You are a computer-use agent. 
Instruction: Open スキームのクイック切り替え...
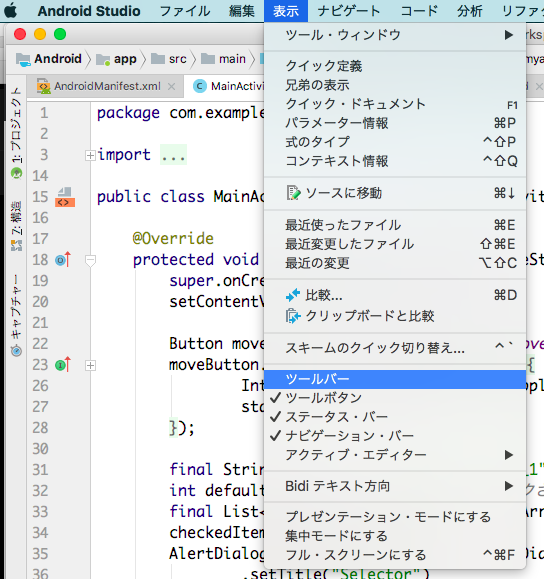coord(395,348)
